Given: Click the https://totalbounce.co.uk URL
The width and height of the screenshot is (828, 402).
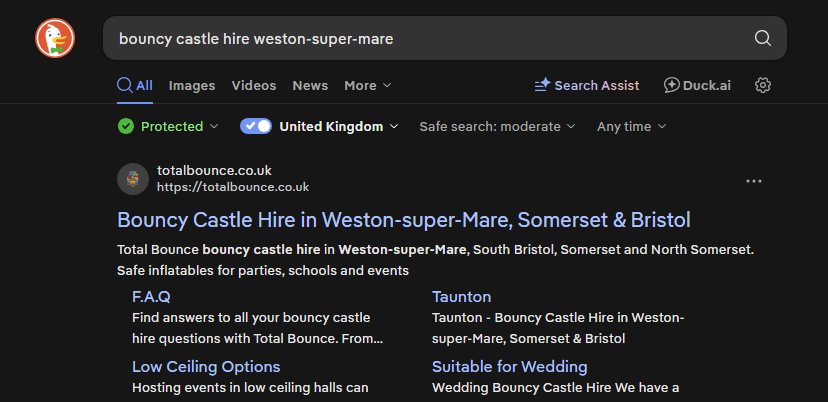Looking at the screenshot, I should pos(233,187).
